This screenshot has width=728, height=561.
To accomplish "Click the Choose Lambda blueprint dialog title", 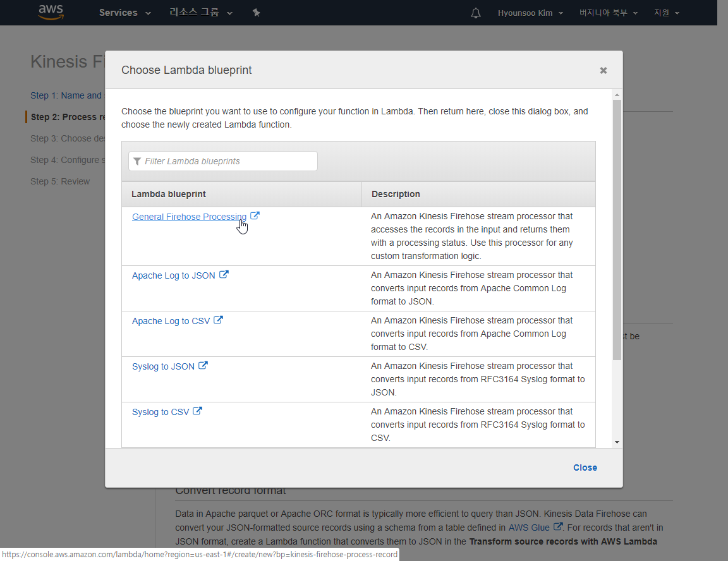I will coord(186,70).
